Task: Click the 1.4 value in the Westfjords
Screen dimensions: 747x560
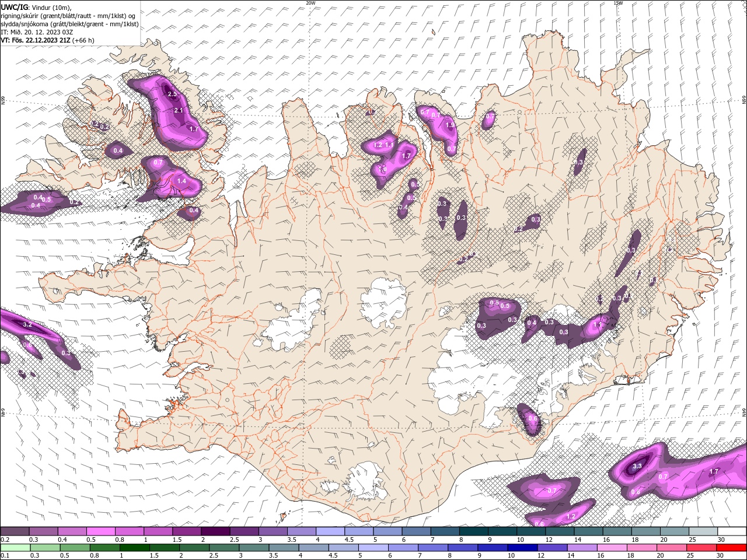Action: (181, 181)
